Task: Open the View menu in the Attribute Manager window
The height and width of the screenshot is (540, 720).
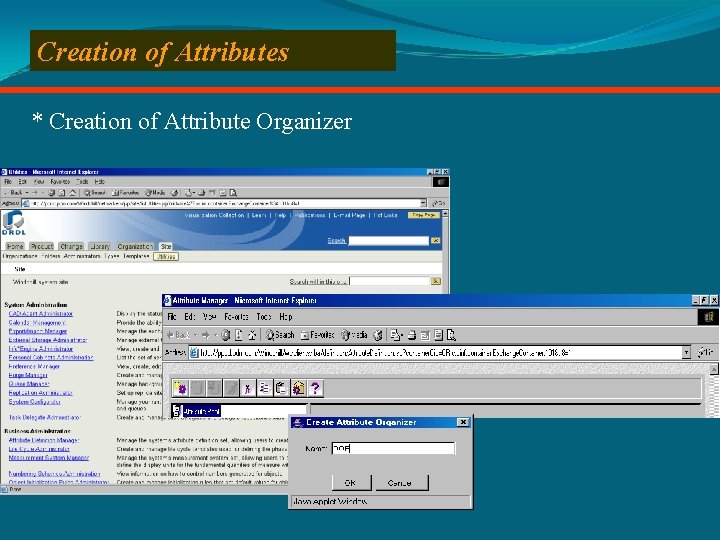Action: (209, 317)
